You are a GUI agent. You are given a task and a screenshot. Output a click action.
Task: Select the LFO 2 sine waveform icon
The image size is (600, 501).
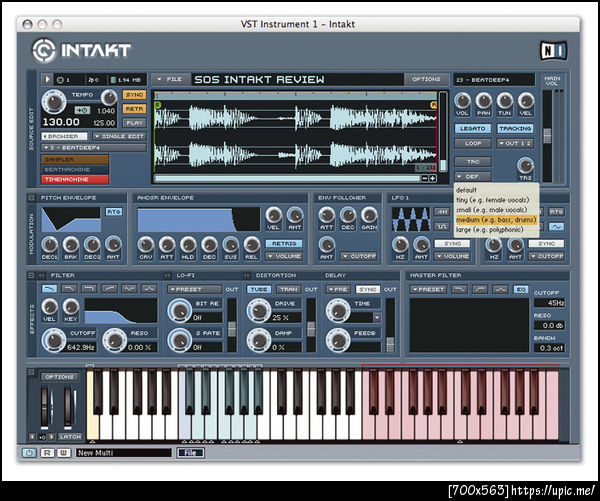pos(556,227)
